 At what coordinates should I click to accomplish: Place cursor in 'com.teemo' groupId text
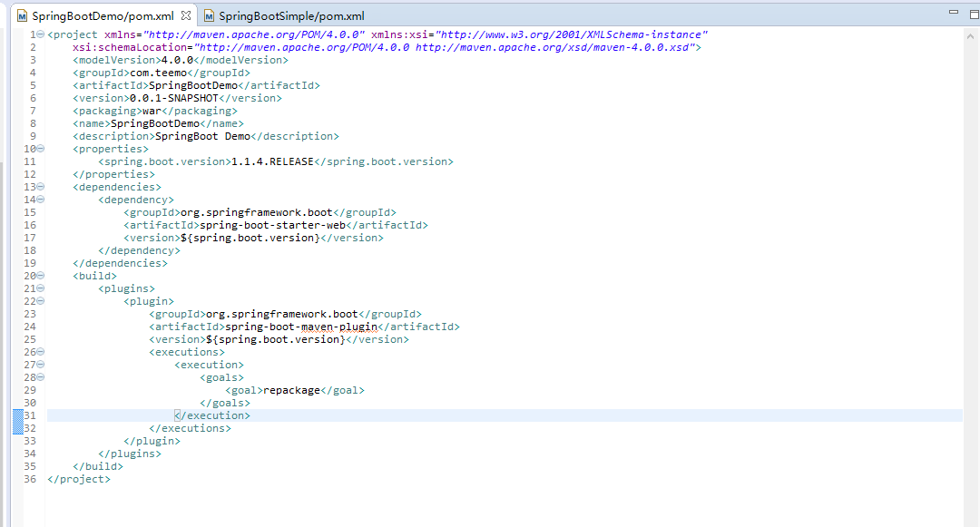click(x=158, y=73)
